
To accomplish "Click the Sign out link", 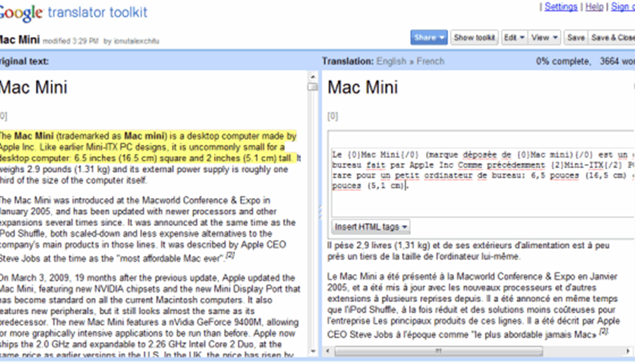I will pyautogui.click(x=623, y=7).
